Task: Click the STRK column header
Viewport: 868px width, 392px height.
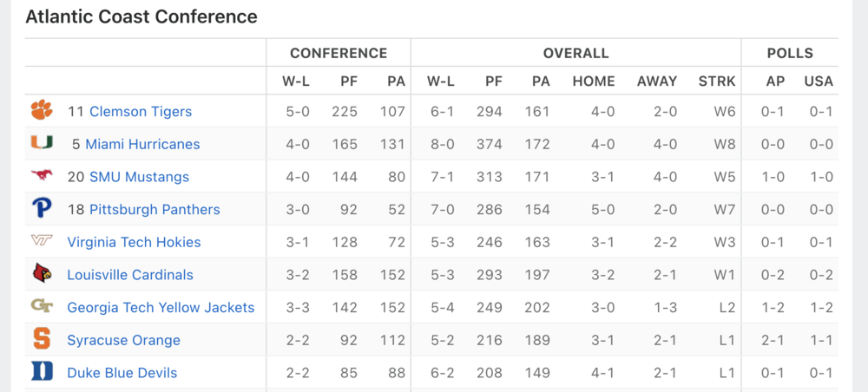Action: pyautogui.click(x=716, y=82)
